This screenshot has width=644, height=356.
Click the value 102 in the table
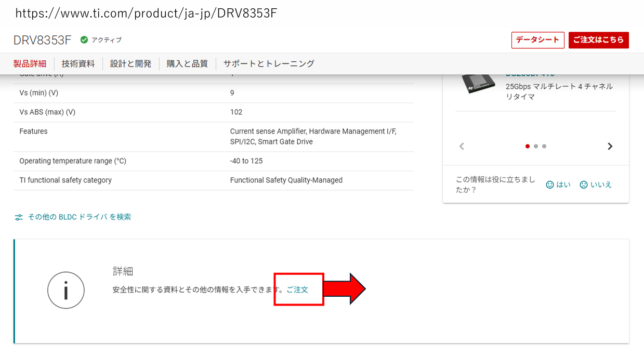(236, 112)
